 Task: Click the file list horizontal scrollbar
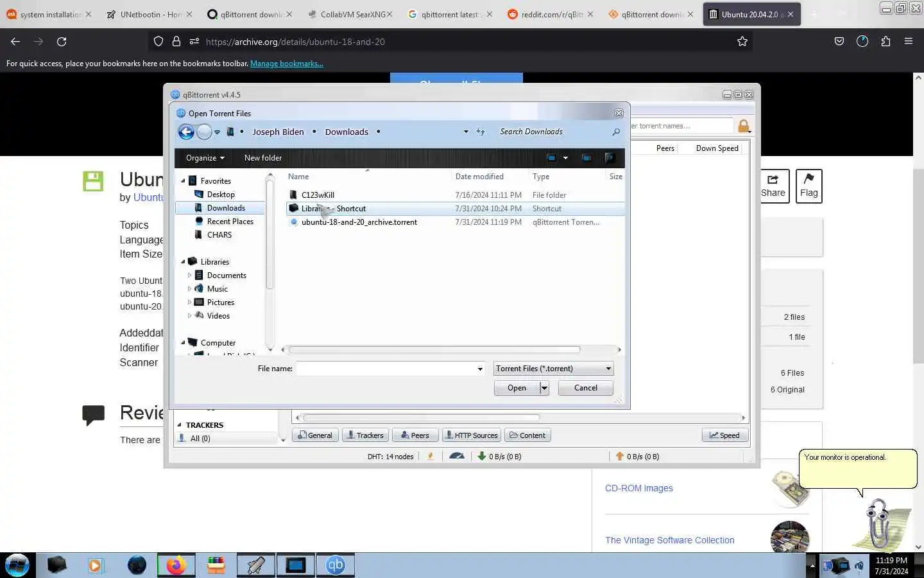pyautogui.click(x=434, y=350)
